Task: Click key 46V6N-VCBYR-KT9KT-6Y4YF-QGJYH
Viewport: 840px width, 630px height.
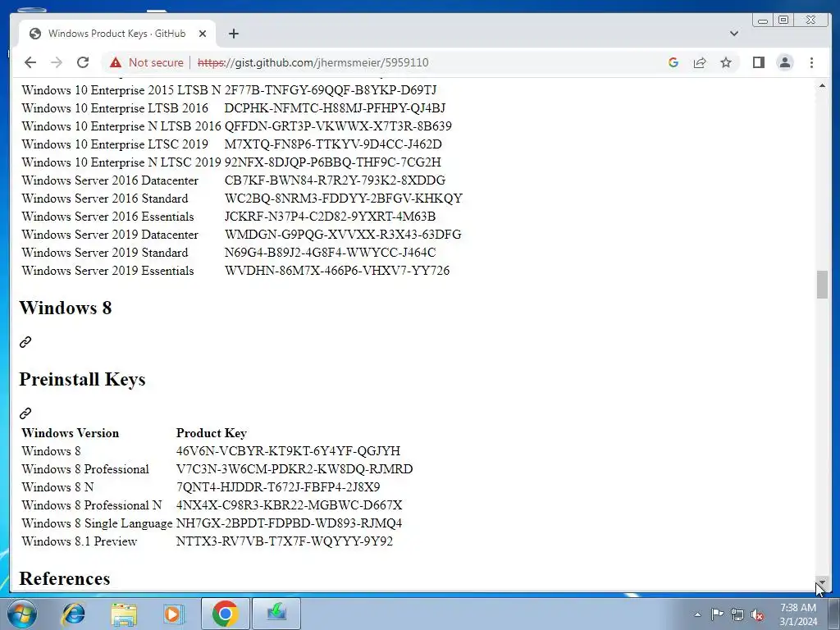Action: tap(288, 451)
